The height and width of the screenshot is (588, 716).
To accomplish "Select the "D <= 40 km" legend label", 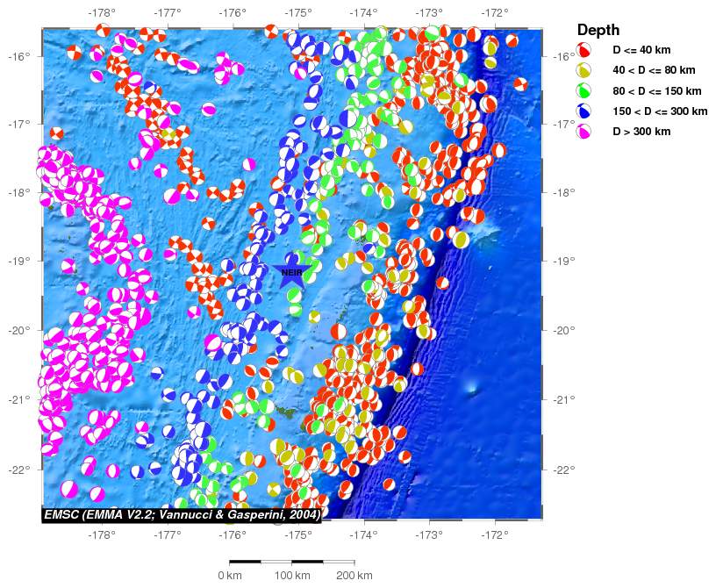I will 641,50.
